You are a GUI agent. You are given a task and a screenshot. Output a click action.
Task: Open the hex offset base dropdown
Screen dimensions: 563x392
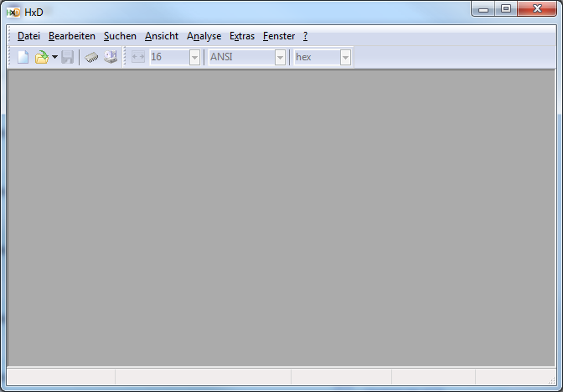point(345,57)
